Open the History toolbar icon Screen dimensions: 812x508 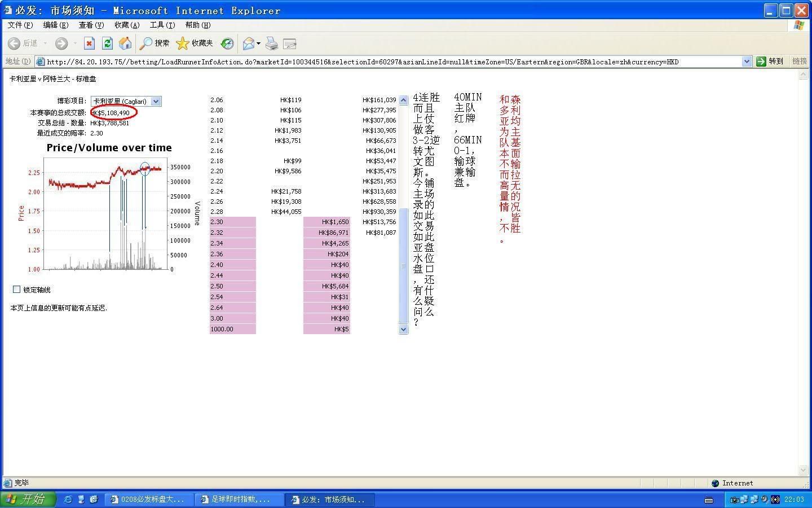pos(227,43)
